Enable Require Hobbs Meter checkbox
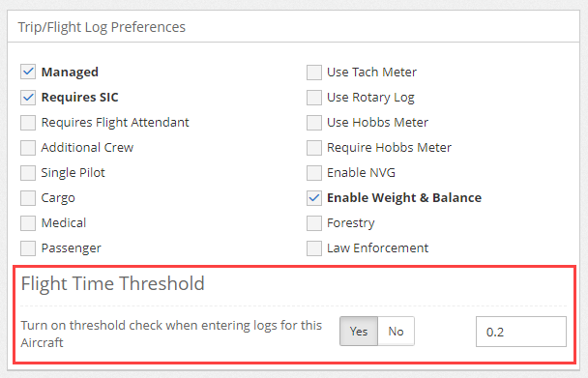Image resolution: width=588 pixels, height=378 pixels. 314,147
